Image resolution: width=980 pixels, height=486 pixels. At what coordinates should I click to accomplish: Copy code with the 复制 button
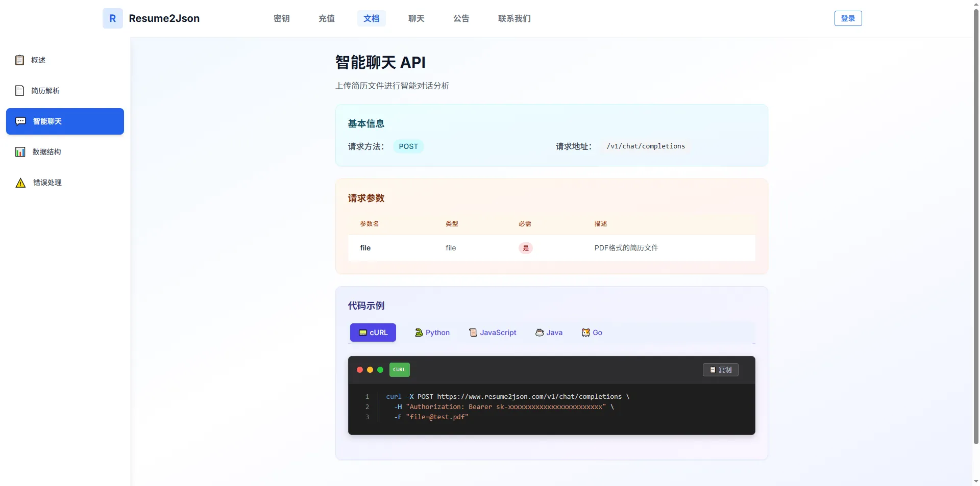(720, 370)
